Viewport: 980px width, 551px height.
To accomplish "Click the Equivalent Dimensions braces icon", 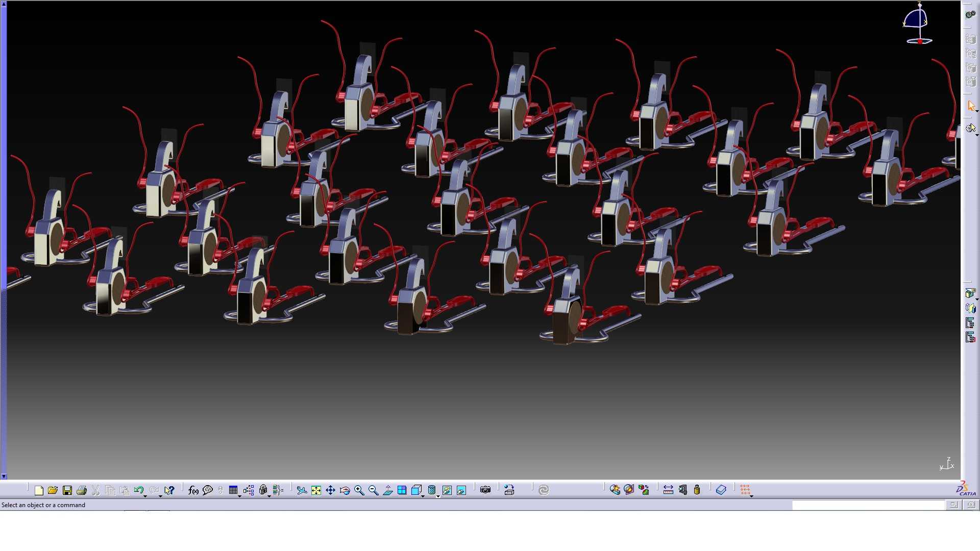I will (x=278, y=490).
